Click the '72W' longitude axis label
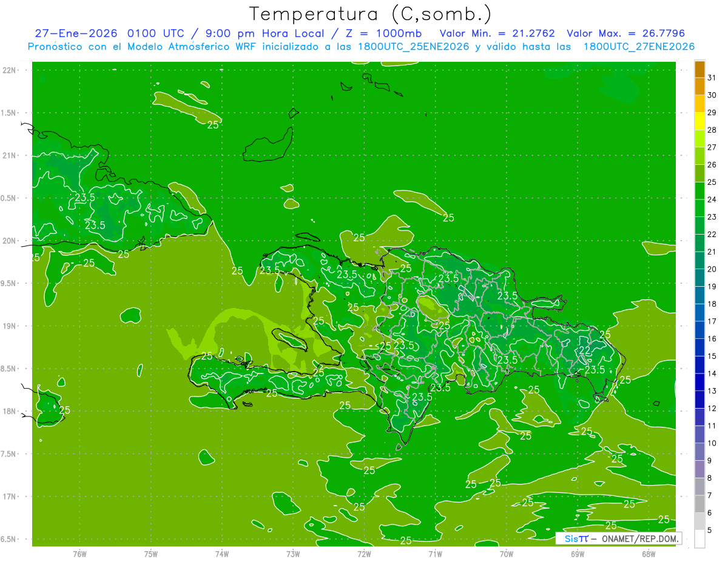This screenshot has width=728, height=562. tap(364, 554)
